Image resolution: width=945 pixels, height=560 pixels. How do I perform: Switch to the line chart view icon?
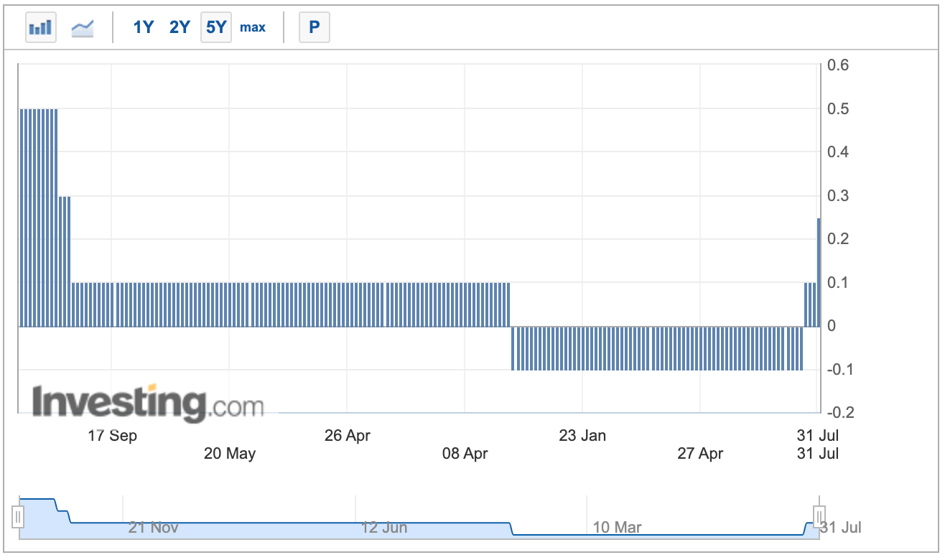point(82,28)
